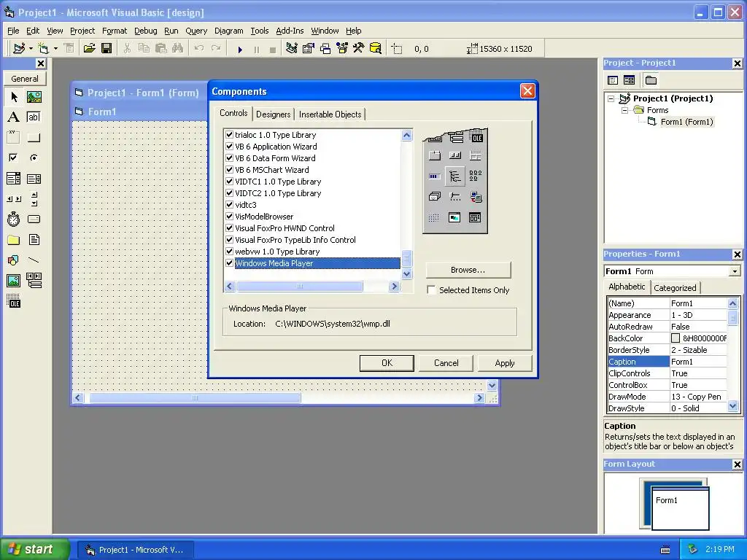The height and width of the screenshot is (560, 747).
Task: Open the Format menu
Action: point(115,31)
